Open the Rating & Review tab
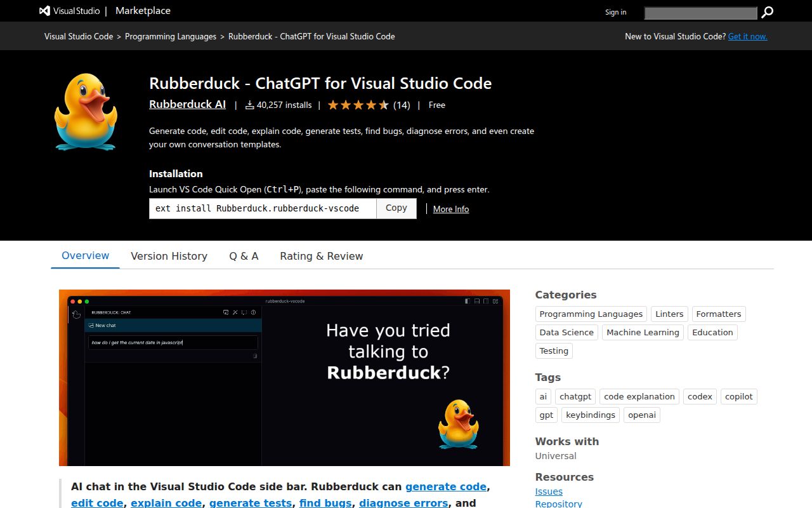Screen dimensions: 812x508 322,256
